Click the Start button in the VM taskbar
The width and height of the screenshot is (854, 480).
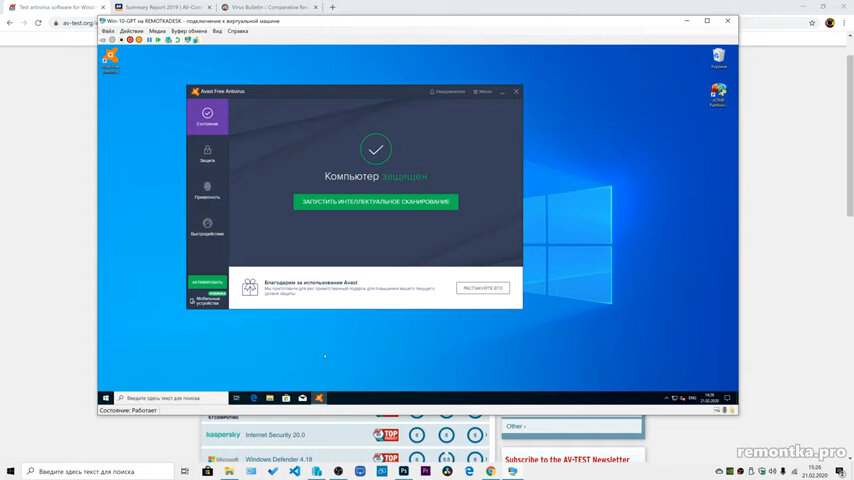click(x=106, y=398)
